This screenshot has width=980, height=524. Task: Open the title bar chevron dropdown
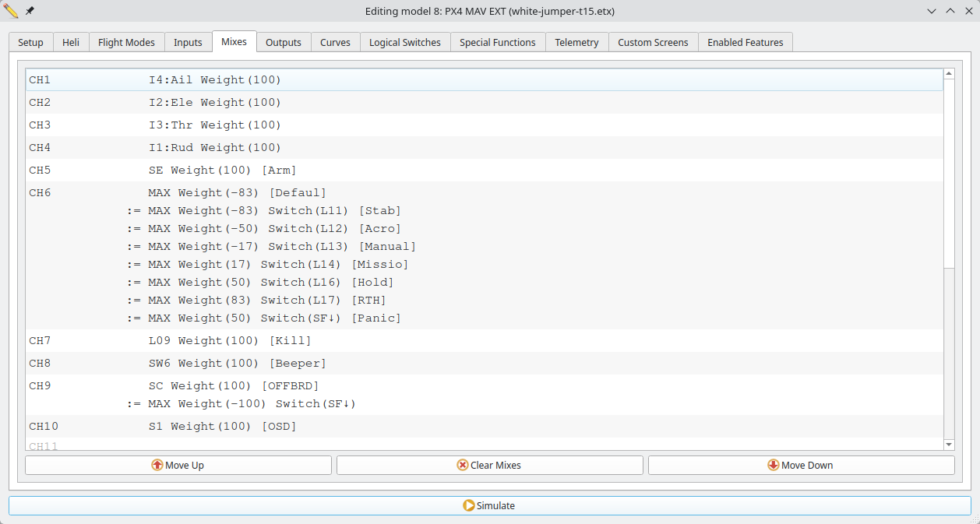point(932,11)
